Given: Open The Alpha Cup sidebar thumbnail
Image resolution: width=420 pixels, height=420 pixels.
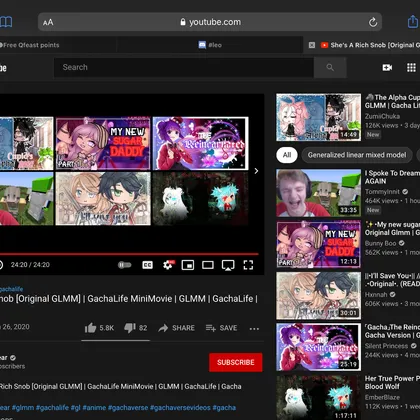Looking at the screenshot, I should 318,117.
